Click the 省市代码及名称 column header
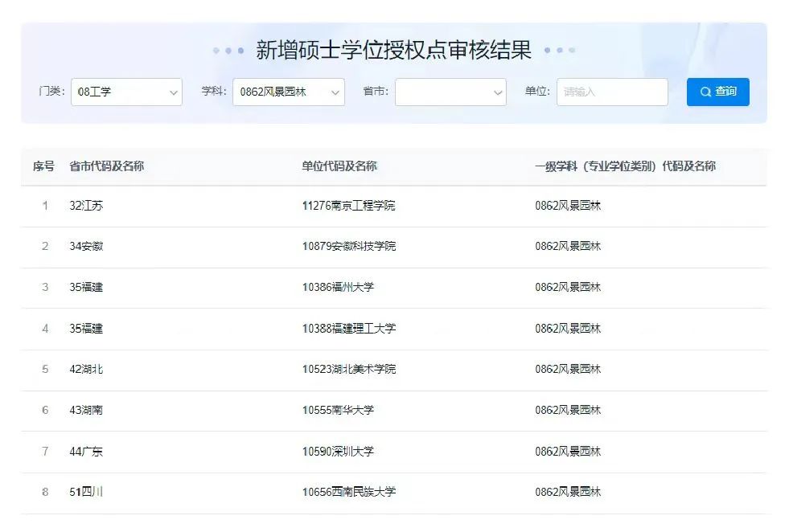The image size is (789, 532). pos(107,166)
